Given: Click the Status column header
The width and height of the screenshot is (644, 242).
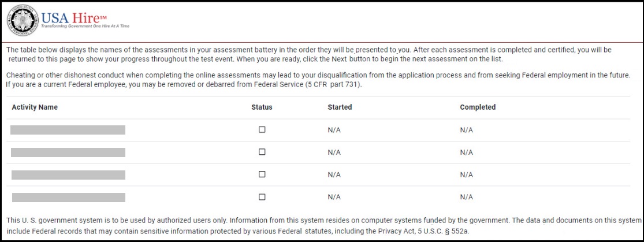Looking at the screenshot, I should pyautogui.click(x=262, y=107).
